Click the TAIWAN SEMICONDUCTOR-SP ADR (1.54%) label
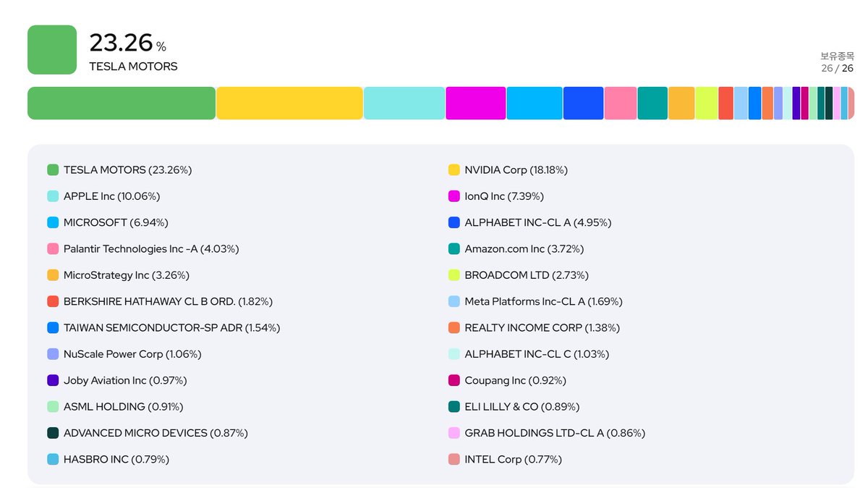 pyautogui.click(x=171, y=328)
